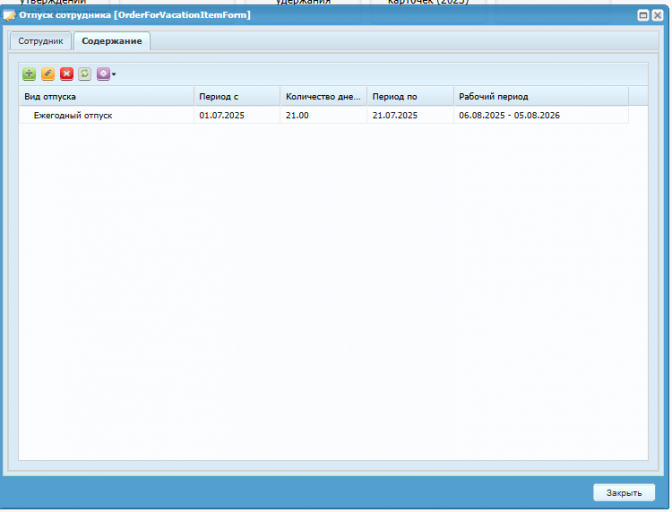This screenshot has width=672, height=512.
Task: Click the Закрыть button
Action: [624, 493]
